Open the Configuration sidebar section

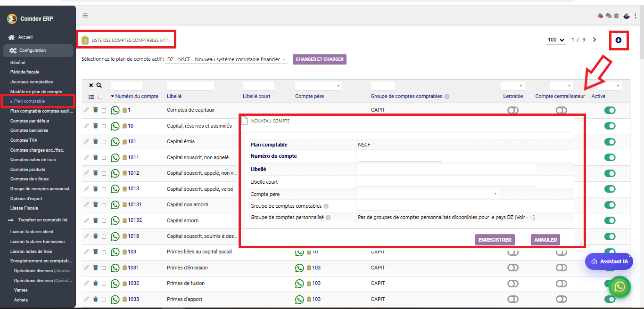pos(38,50)
